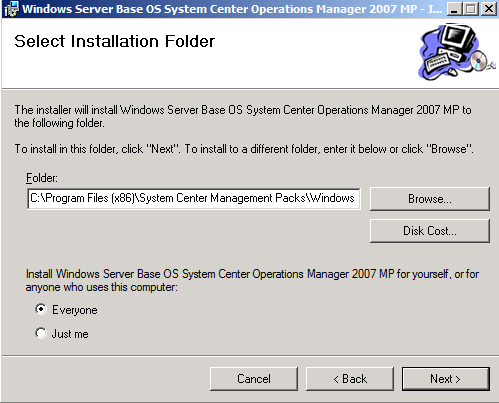The image size is (499, 403).
Task: Go Back to the previous step
Action: tap(350, 379)
